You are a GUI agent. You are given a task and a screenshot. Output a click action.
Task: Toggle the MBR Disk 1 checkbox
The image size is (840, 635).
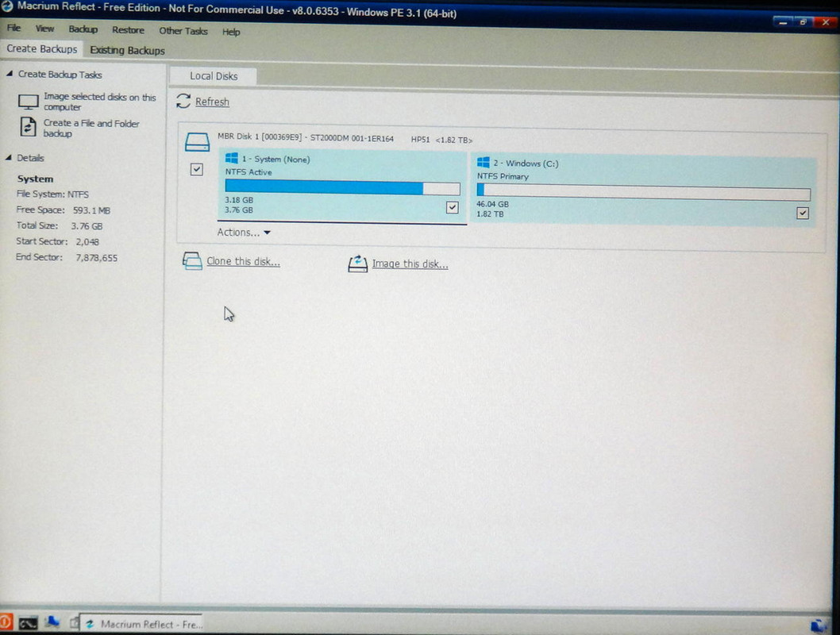[197, 169]
